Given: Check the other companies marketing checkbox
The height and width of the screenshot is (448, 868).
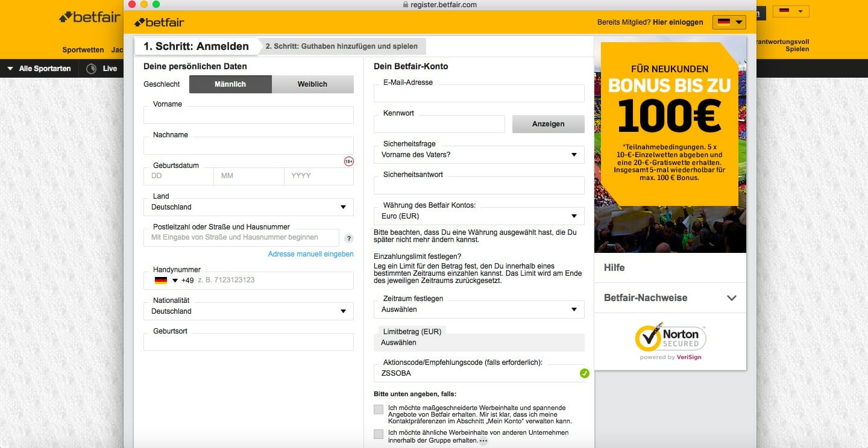Looking at the screenshot, I should pos(379,434).
